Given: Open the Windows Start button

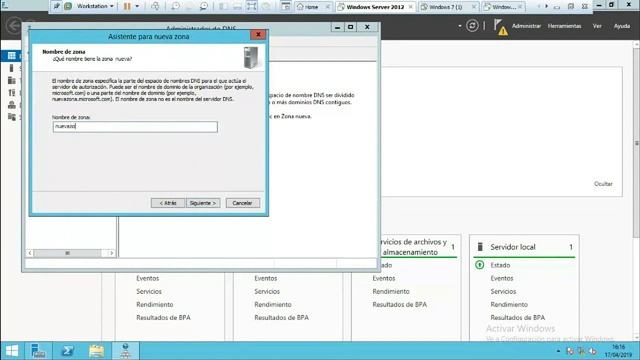Looking at the screenshot, I should [x=12, y=351].
